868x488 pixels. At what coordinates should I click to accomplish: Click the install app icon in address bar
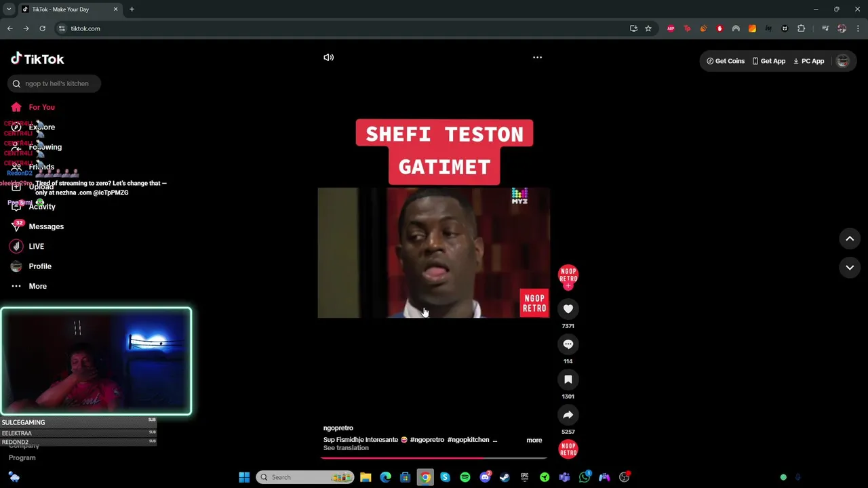pos(633,28)
